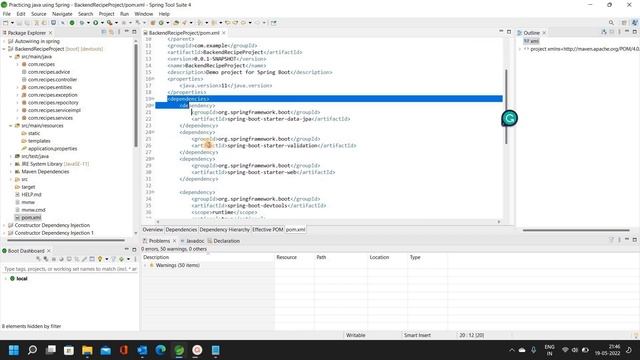Viewport: 640px width, 360px height.
Task: Open Boot Dashboard view menu icon
Action: [135, 259]
